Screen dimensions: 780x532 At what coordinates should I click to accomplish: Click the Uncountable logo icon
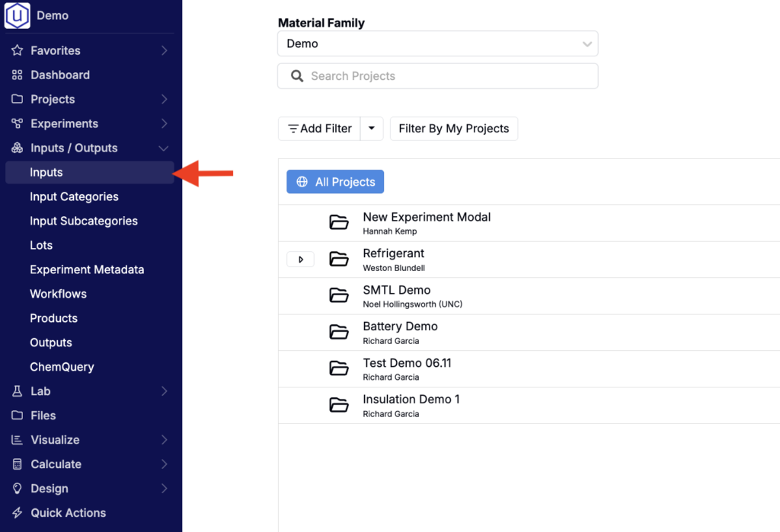18,15
